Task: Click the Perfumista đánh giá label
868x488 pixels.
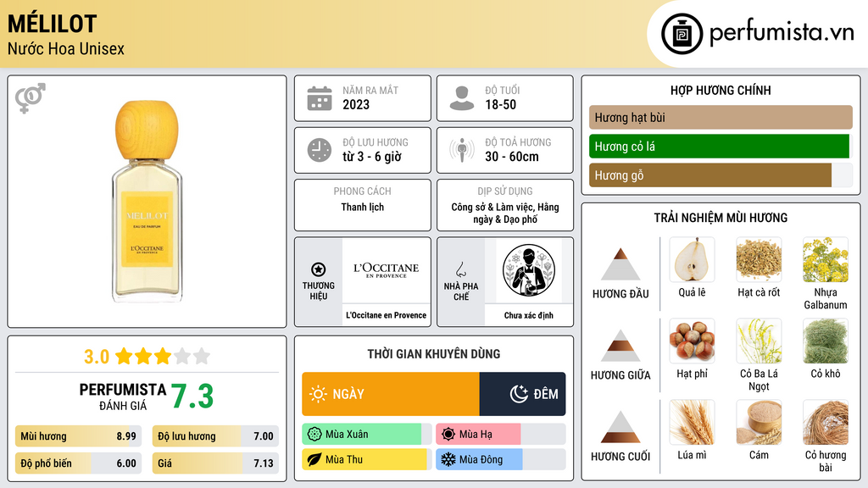Action: [123, 396]
